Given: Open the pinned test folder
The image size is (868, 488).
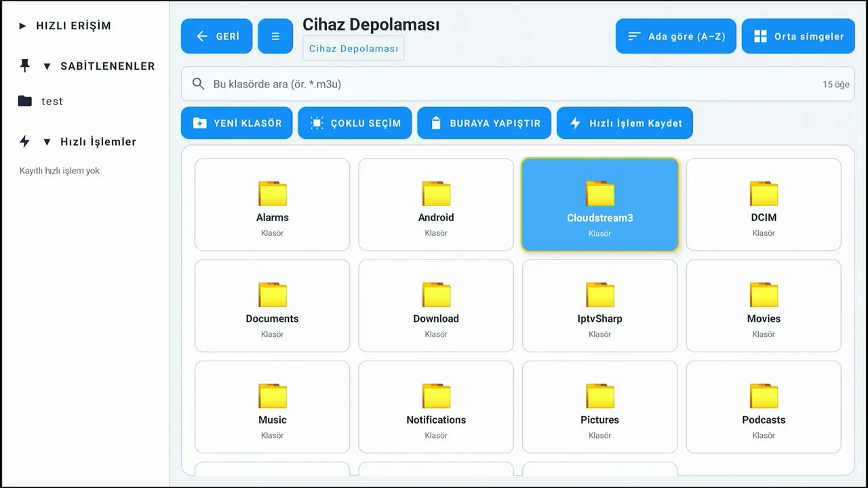Looking at the screenshot, I should [41, 101].
